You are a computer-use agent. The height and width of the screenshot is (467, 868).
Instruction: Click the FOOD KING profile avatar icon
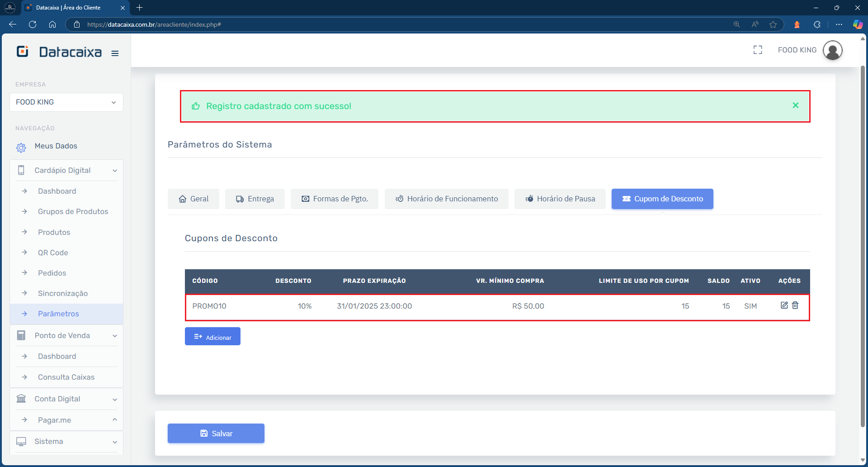point(833,50)
